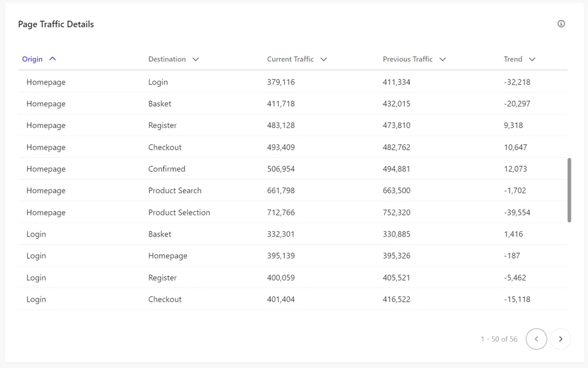
Task: Click the Trend header label
Action: (513, 59)
